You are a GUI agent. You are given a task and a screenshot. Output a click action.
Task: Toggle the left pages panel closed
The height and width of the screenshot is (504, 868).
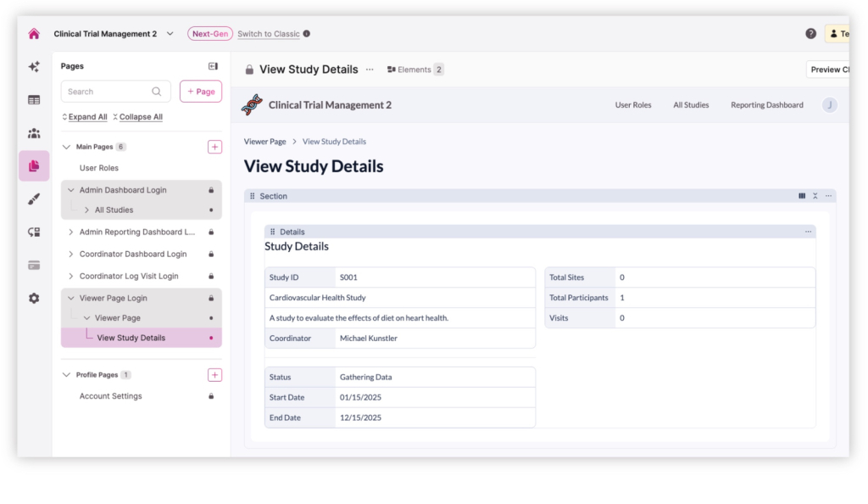click(213, 65)
